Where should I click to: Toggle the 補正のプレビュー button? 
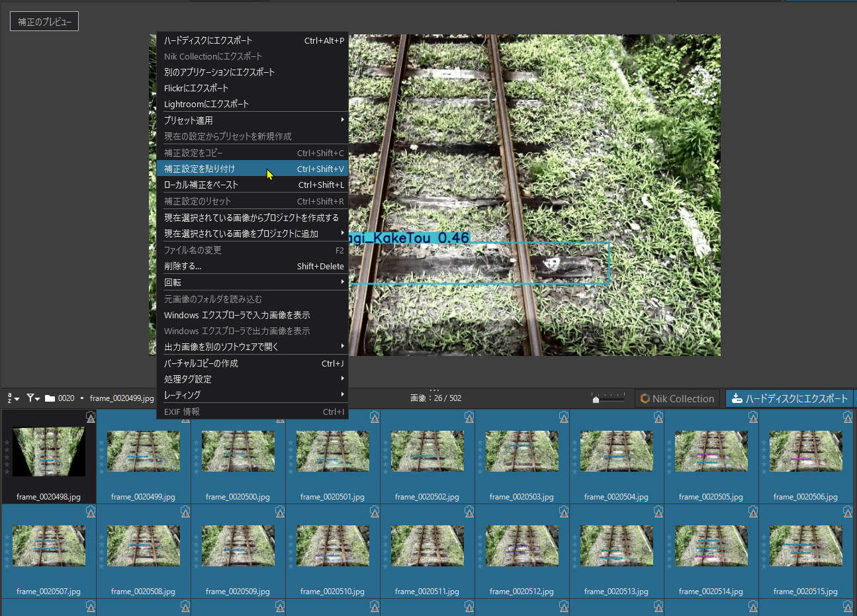[x=44, y=22]
